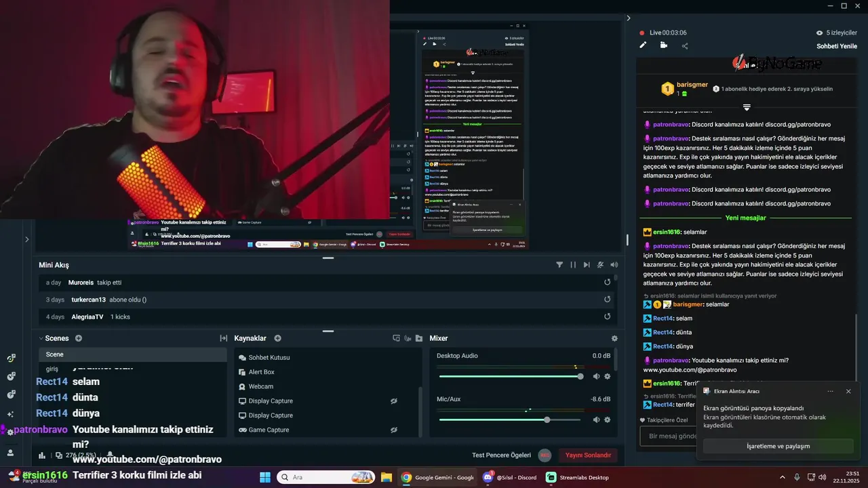Open more options in Ekran Alıntısı notification
The height and width of the screenshot is (488, 868).
830,391
